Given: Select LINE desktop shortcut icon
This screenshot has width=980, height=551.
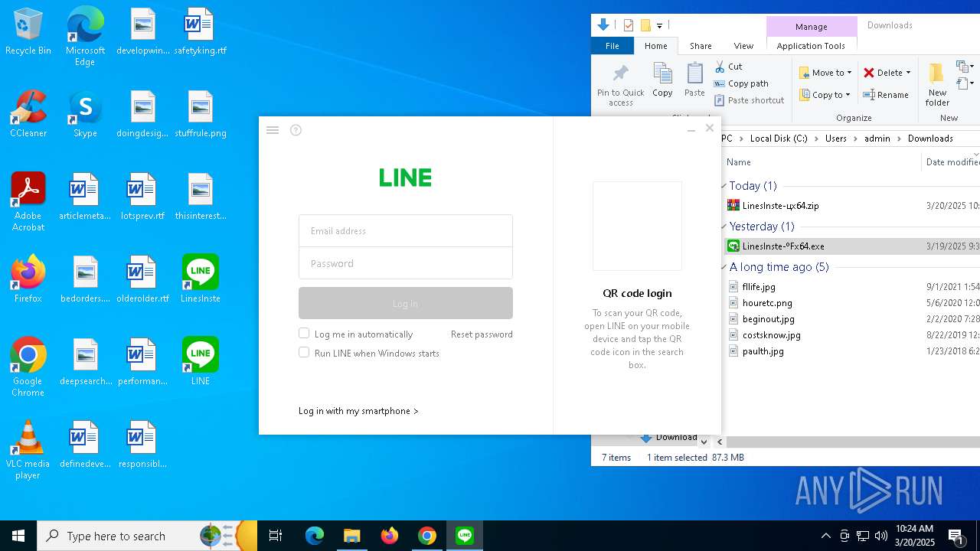Looking at the screenshot, I should point(201,363).
